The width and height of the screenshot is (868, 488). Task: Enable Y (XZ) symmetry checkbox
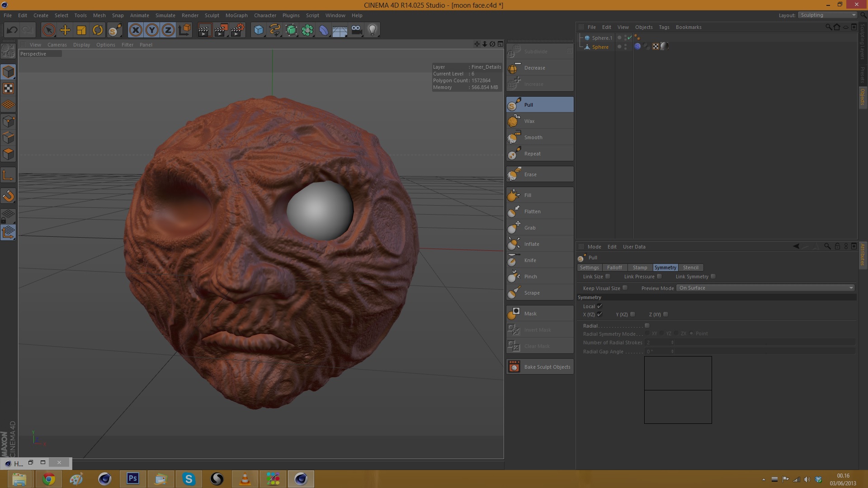[632, 314]
